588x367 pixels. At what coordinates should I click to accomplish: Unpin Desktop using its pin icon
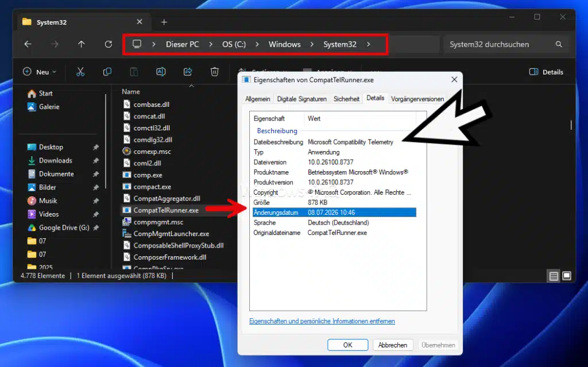[x=96, y=147]
